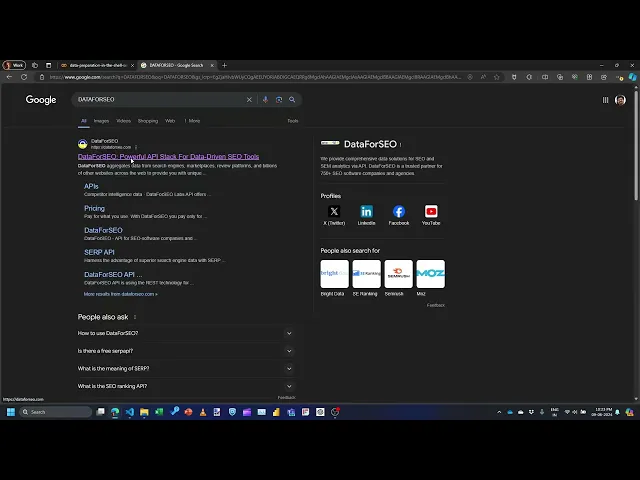This screenshot has width=640, height=480.
Task: Submit search with magnifier icon
Action: pos(292,100)
